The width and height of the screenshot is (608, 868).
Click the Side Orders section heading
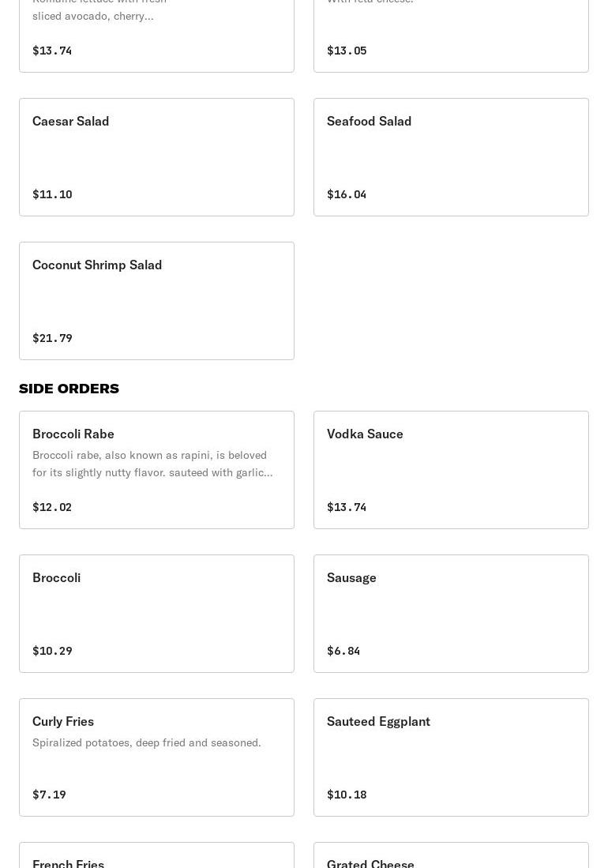coord(69,389)
